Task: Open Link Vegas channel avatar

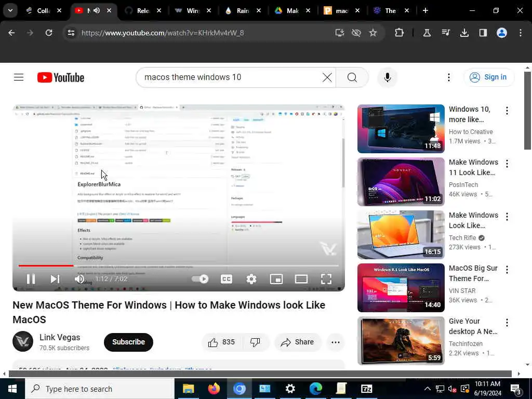Action: click(x=23, y=341)
